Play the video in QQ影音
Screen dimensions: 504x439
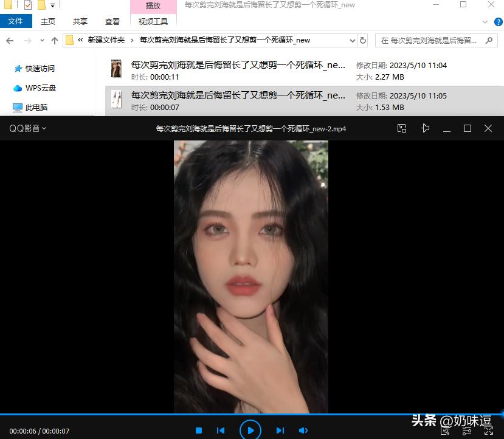click(250, 429)
